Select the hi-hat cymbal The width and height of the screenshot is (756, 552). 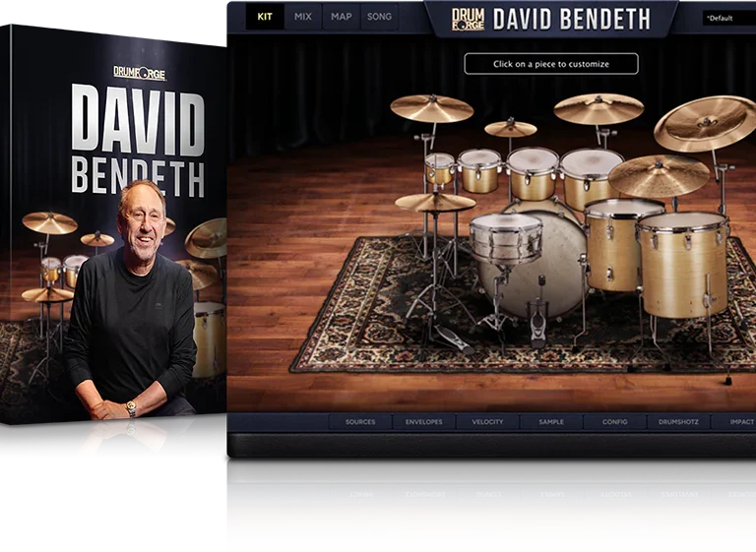pyautogui.click(x=435, y=202)
